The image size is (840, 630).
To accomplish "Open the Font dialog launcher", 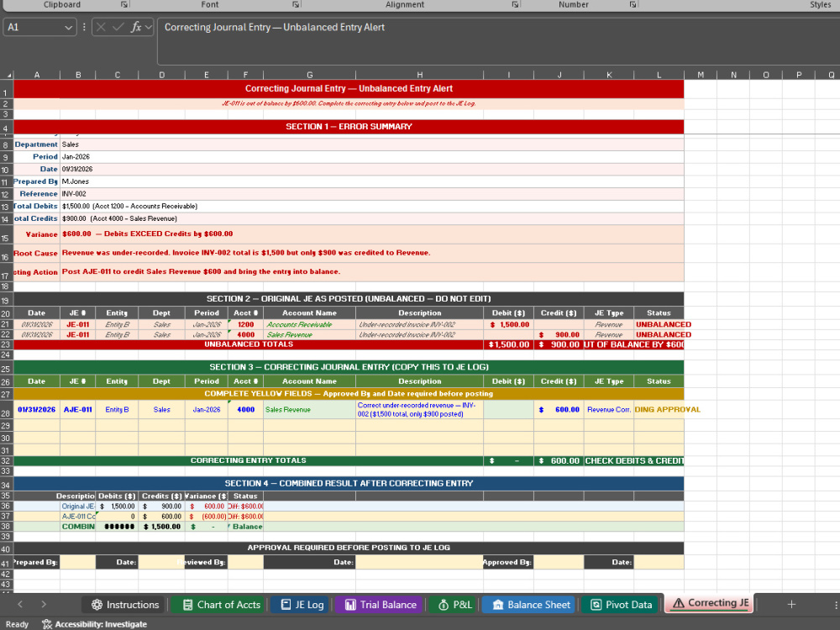I will coord(296,4).
